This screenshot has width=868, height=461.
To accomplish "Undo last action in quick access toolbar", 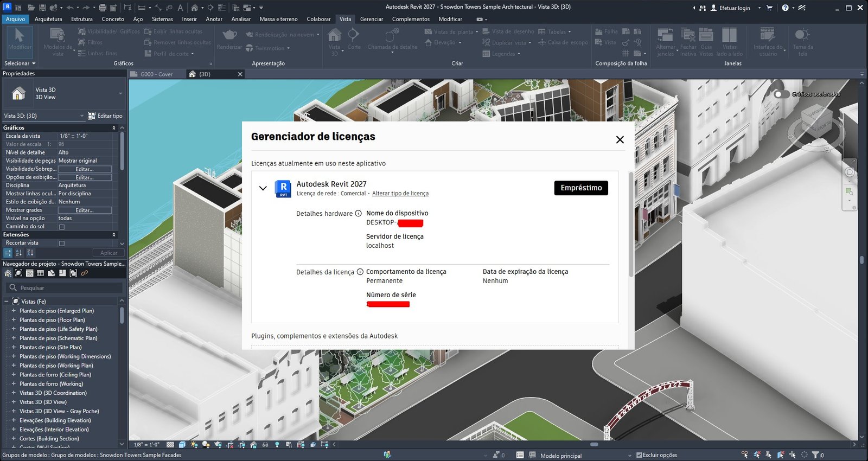I will point(70,8).
